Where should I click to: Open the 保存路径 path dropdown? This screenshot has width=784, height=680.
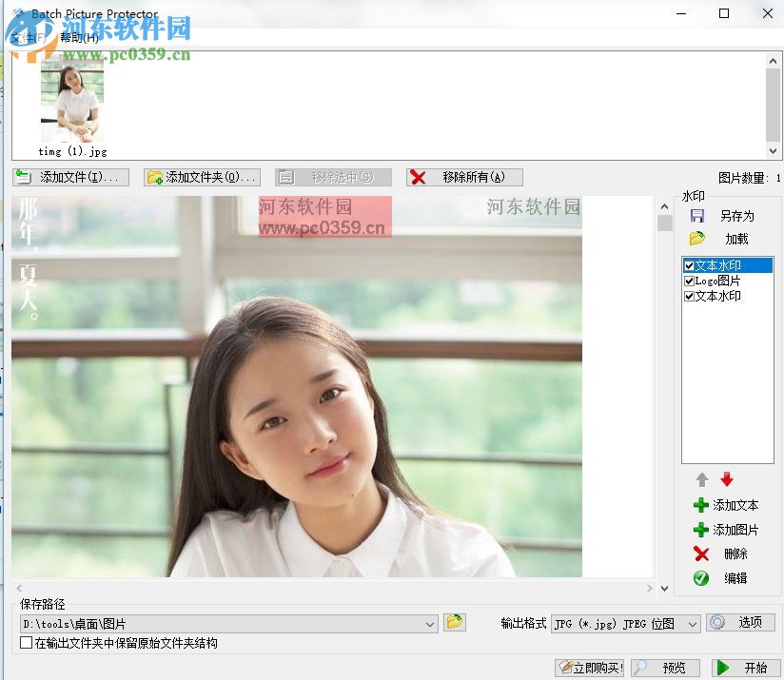tap(432, 623)
